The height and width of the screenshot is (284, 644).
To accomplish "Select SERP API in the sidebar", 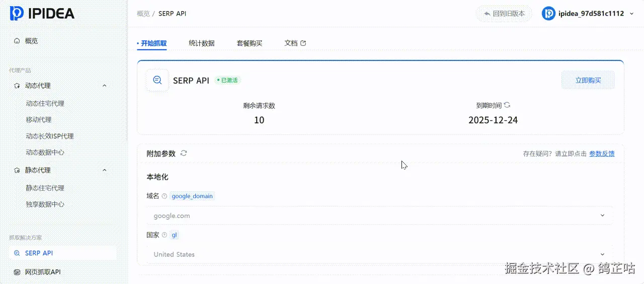I will 64,253.
